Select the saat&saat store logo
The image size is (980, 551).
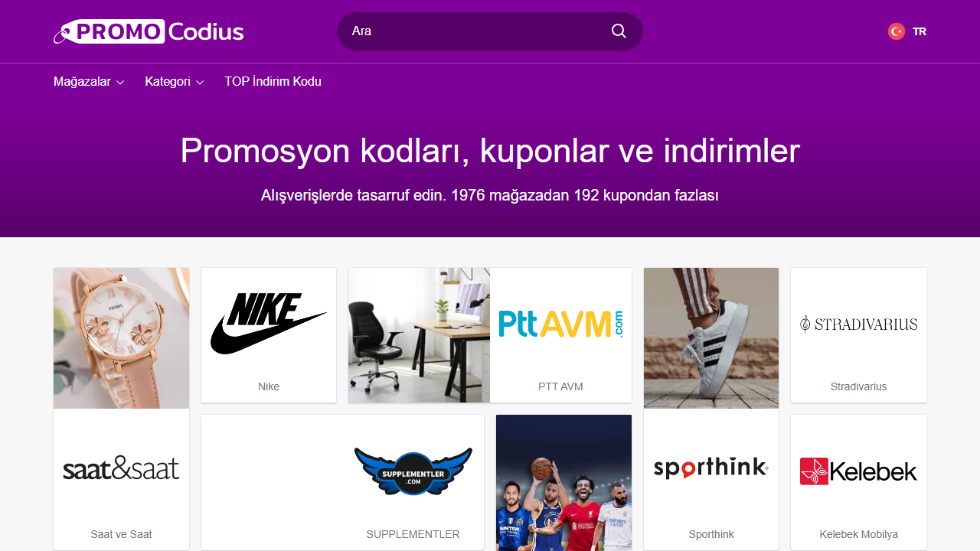(x=121, y=469)
